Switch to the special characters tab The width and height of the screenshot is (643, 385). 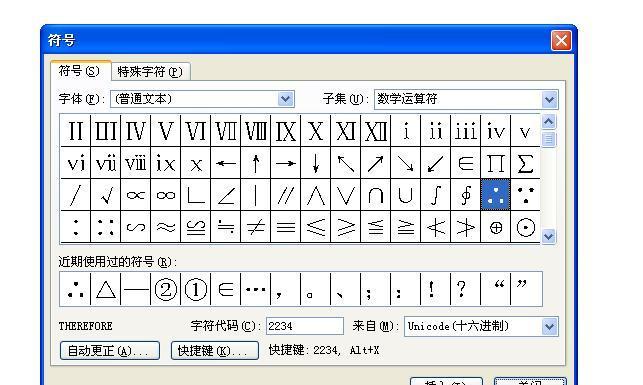pos(150,72)
